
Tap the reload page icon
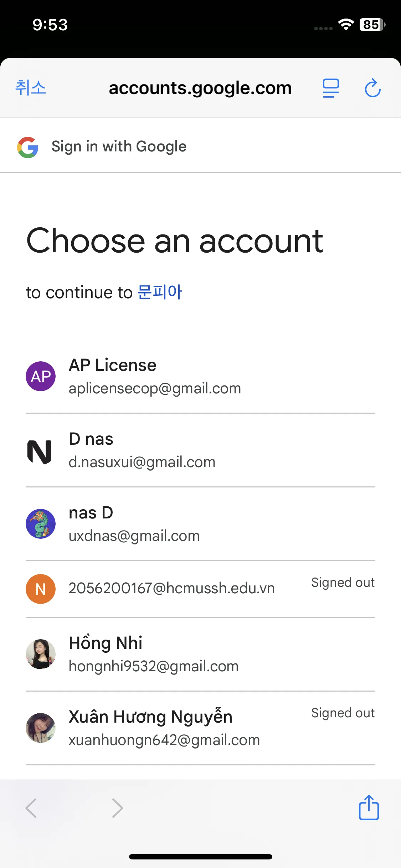[x=372, y=88]
